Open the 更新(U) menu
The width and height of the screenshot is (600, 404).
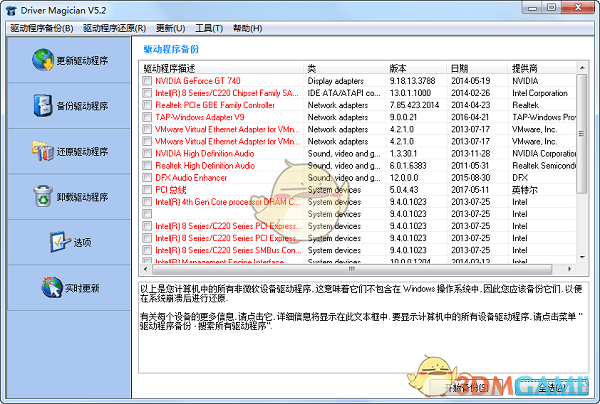click(x=170, y=28)
